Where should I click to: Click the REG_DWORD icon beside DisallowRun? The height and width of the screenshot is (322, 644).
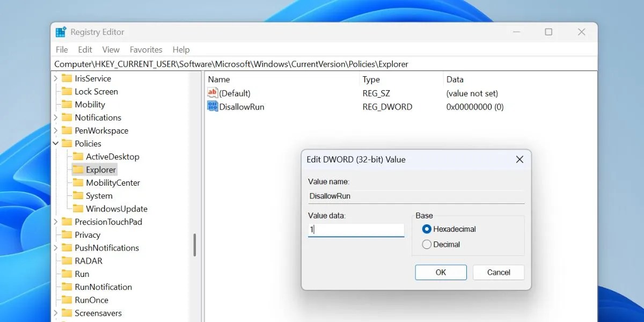pyautogui.click(x=212, y=107)
